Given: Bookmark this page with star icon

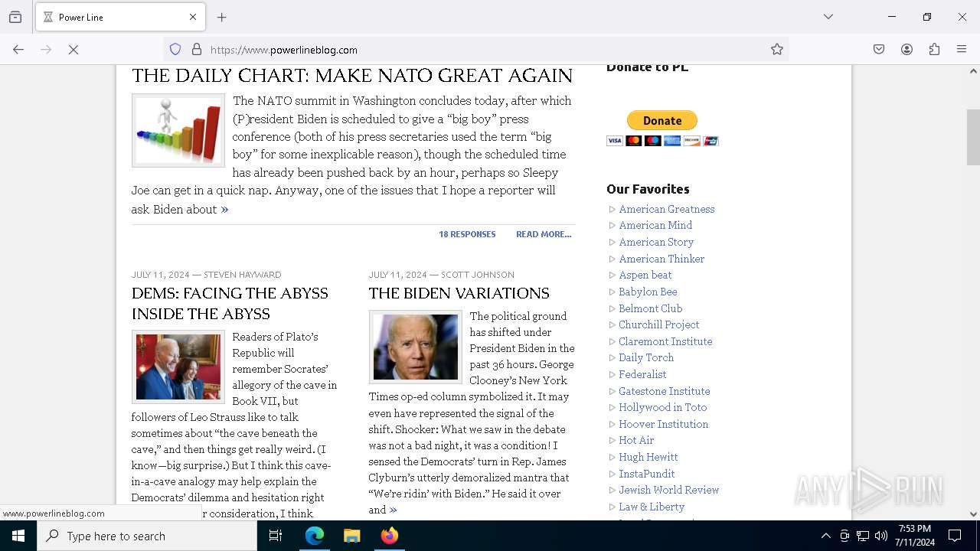Looking at the screenshot, I should tap(777, 49).
